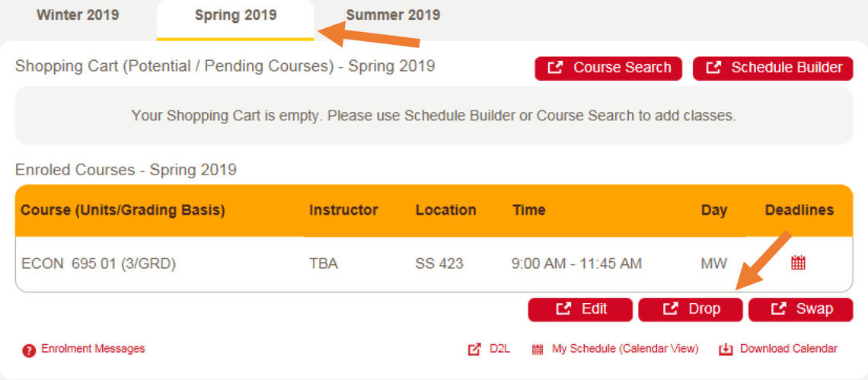
Task: Click the Download Calendar link
Action: click(788, 349)
